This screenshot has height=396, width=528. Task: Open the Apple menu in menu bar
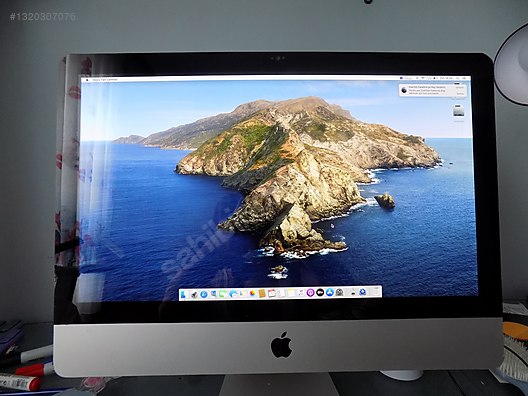click(87, 80)
